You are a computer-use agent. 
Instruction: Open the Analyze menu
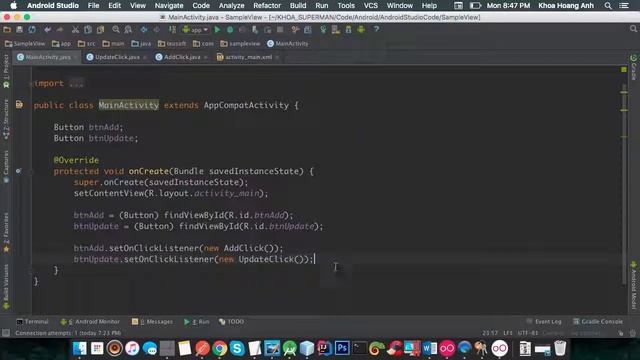point(231,6)
